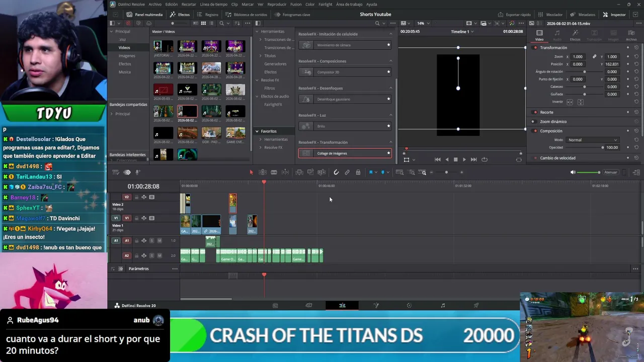This screenshot has width=644, height=362.
Task: Flip the clip vertically with Invertir icon
Action: click(x=580, y=102)
